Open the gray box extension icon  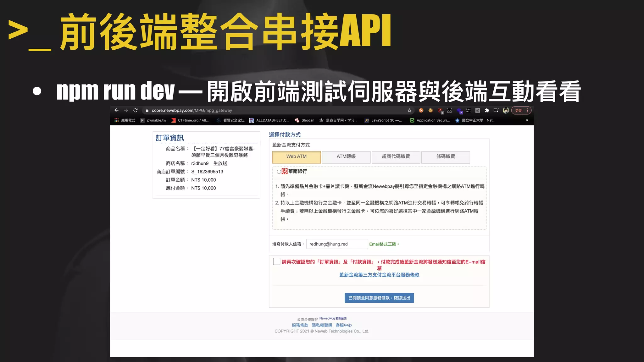(478, 110)
